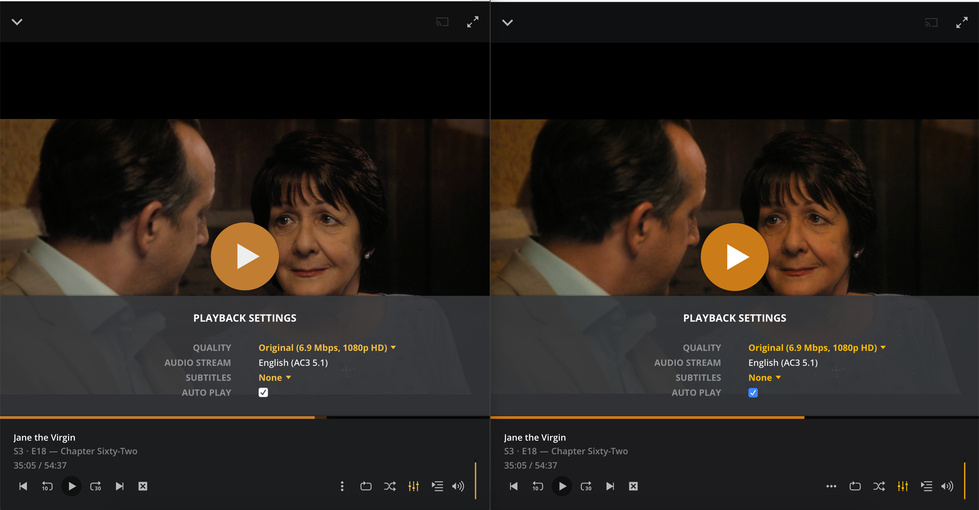Enter fullscreen in right player
Image resolution: width=979 pixels, height=510 pixels.
(x=962, y=22)
